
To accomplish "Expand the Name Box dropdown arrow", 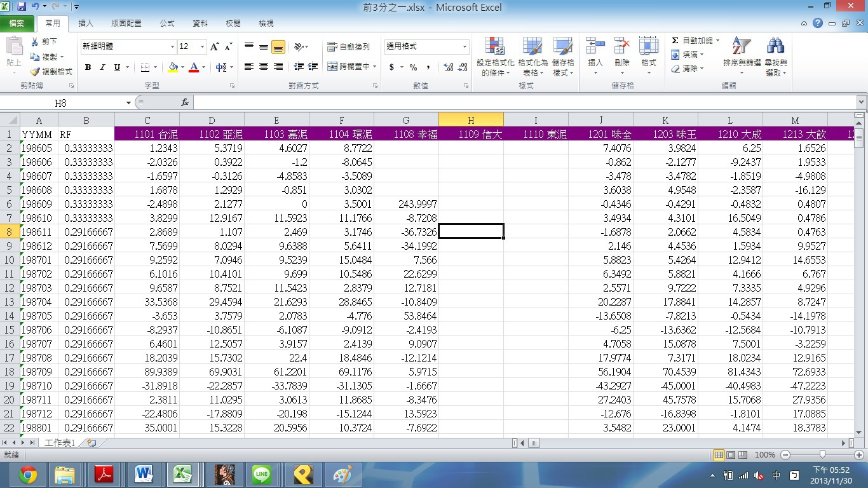I will (129, 103).
